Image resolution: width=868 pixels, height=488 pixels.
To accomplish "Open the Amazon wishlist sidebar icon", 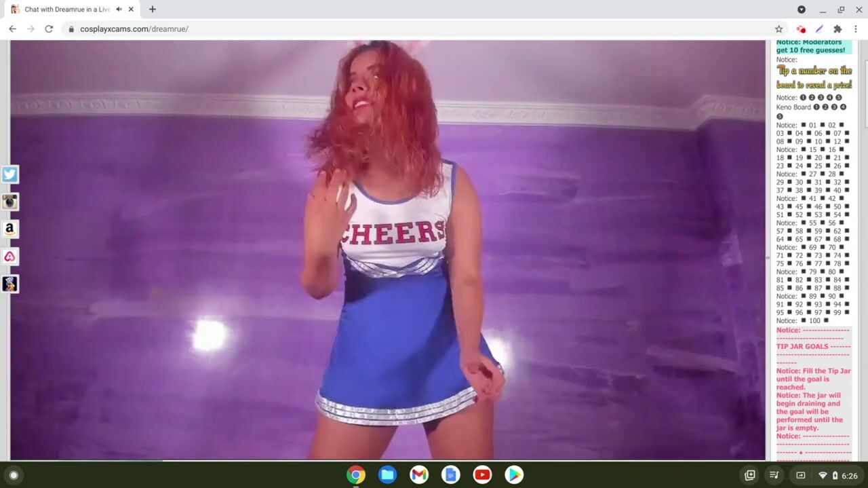I will point(9,229).
